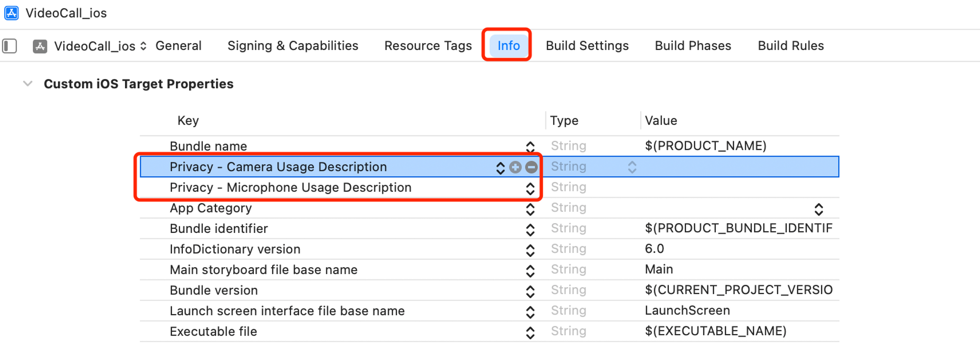Select the App Category key
The image size is (980, 344).
tap(211, 208)
